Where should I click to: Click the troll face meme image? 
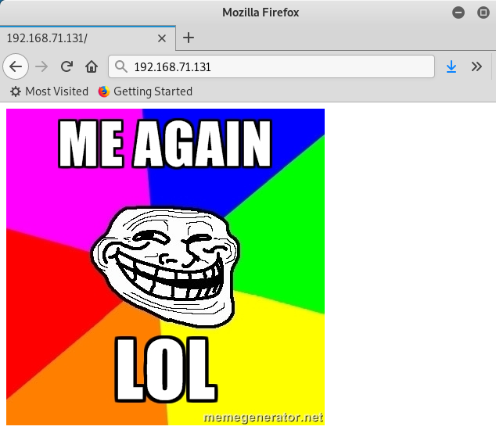coord(165,267)
